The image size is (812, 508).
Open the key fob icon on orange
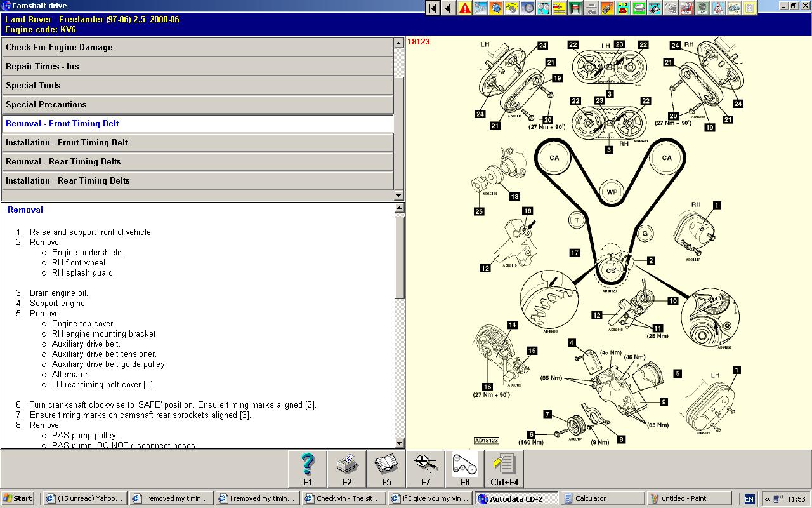point(606,8)
